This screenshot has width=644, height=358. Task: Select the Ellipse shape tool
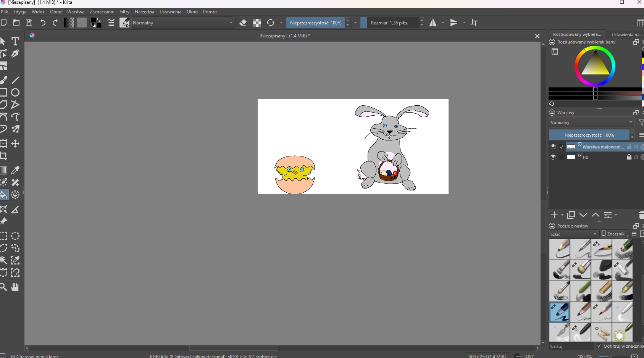click(15, 92)
